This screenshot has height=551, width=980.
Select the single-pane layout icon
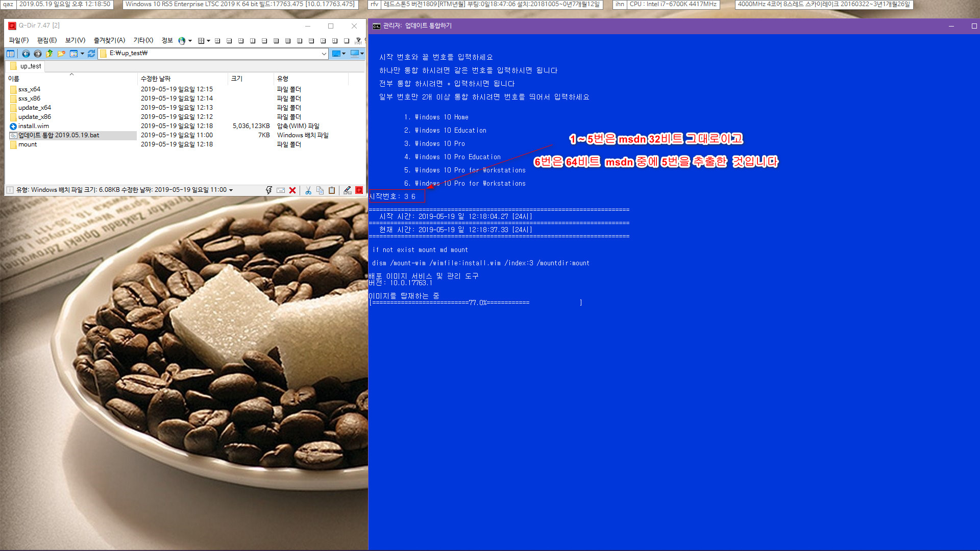347,41
